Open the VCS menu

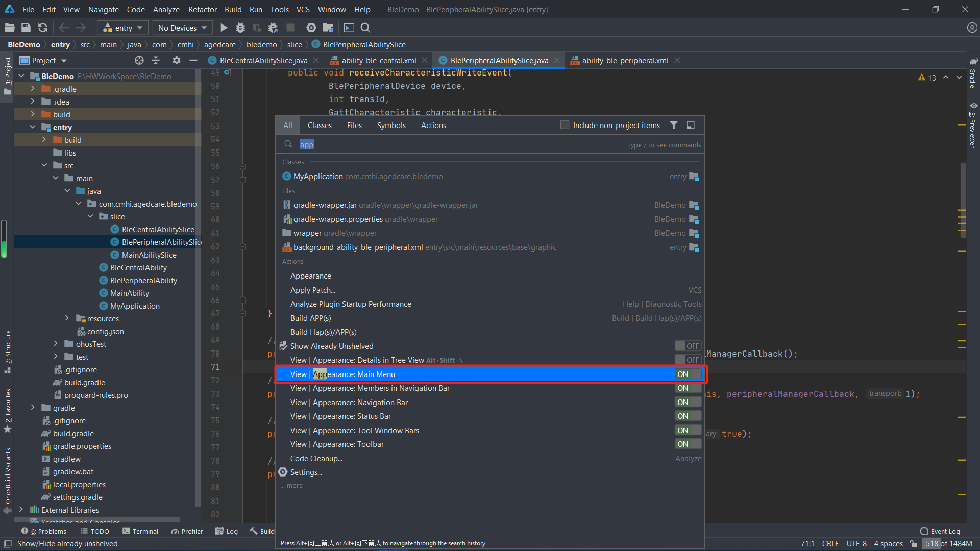(x=303, y=9)
